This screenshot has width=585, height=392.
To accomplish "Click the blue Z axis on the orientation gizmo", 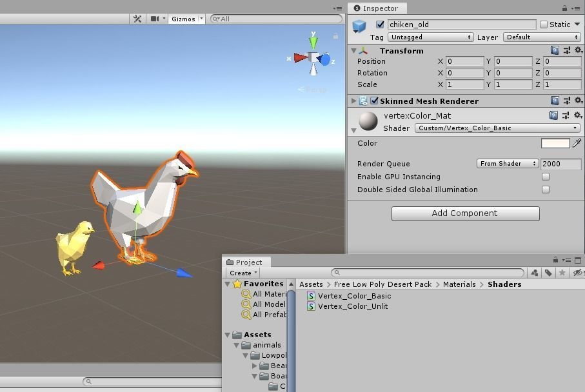I will click(x=324, y=60).
